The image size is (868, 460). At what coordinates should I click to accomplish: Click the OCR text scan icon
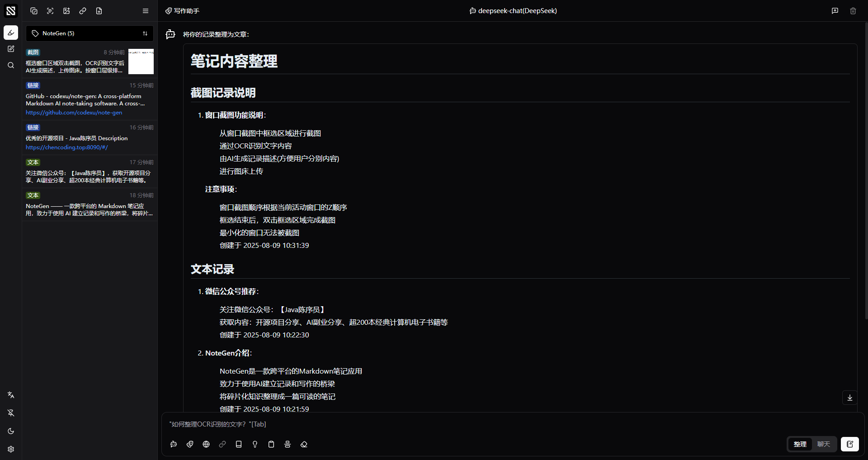coord(50,11)
